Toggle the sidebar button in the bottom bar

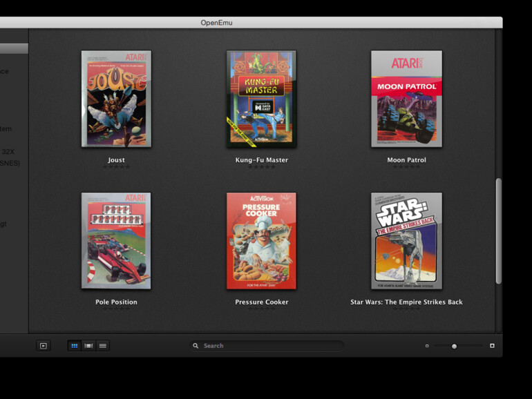coord(44,346)
